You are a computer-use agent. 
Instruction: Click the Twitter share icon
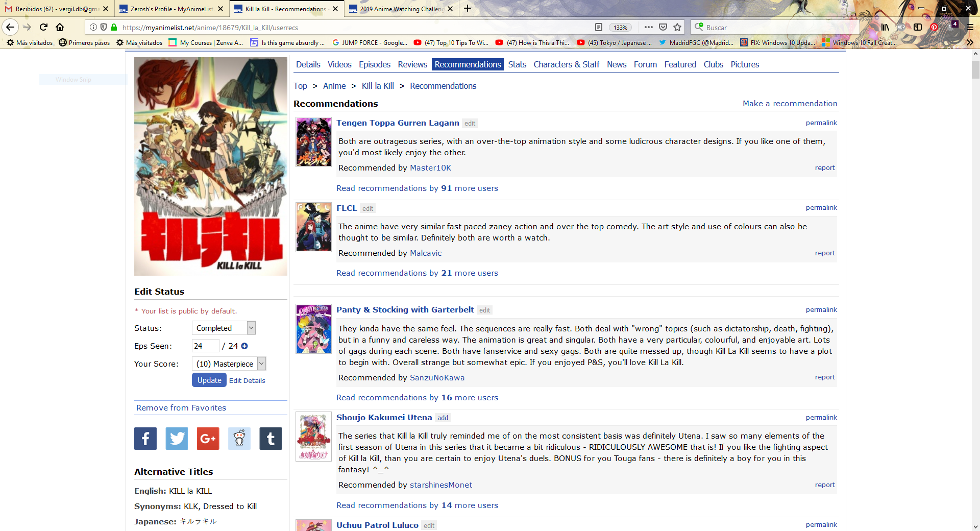click(177, 439)
